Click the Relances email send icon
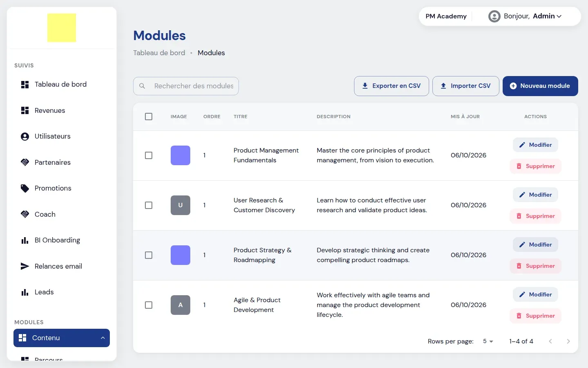 click(25, 266)
